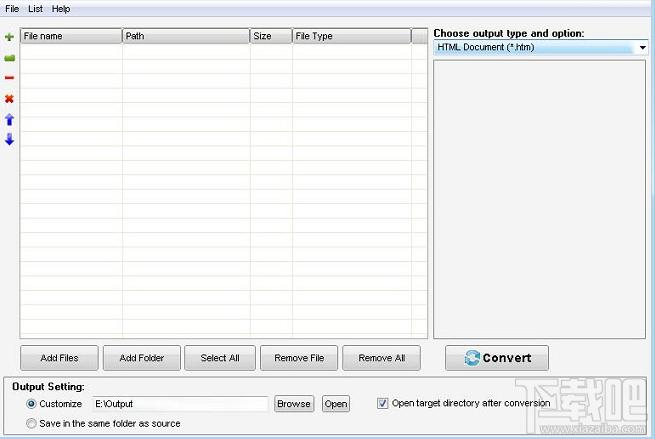Move file up with blue up arrow
This screenshot has height=439, width=655.
coord(9,119)
